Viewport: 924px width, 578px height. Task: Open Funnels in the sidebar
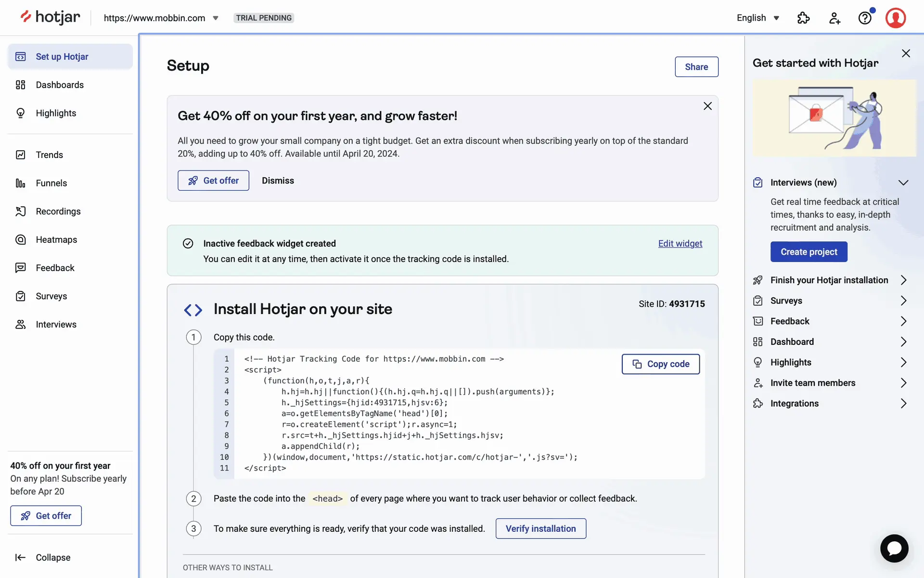51,183
